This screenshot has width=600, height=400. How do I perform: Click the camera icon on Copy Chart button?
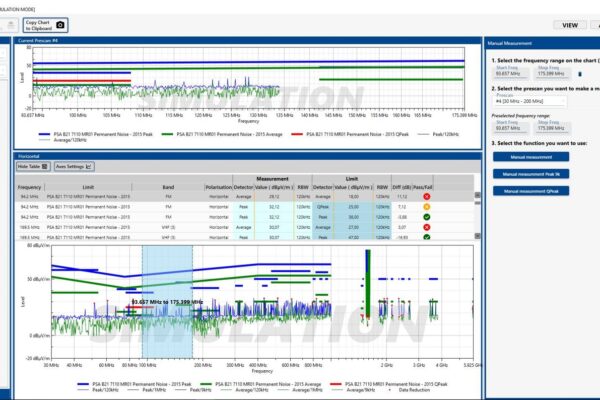[60, 23]
